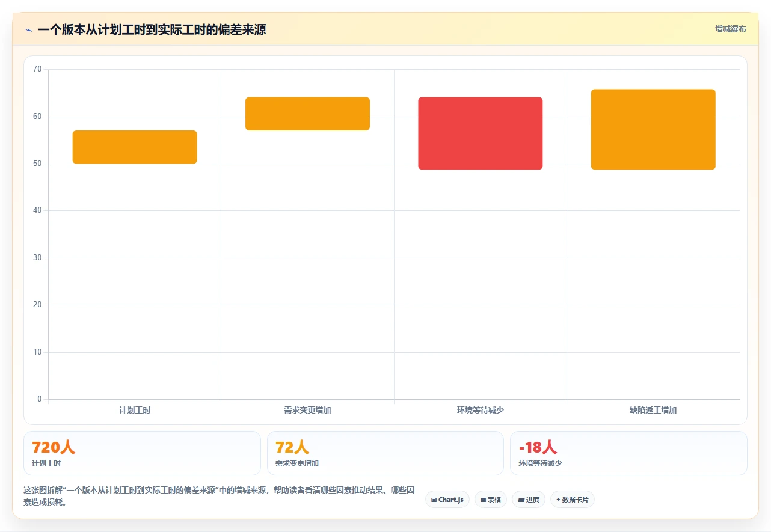Click the orange 计划工时 bar in the chart
The image size is (771, 532).
coord(135,147)
